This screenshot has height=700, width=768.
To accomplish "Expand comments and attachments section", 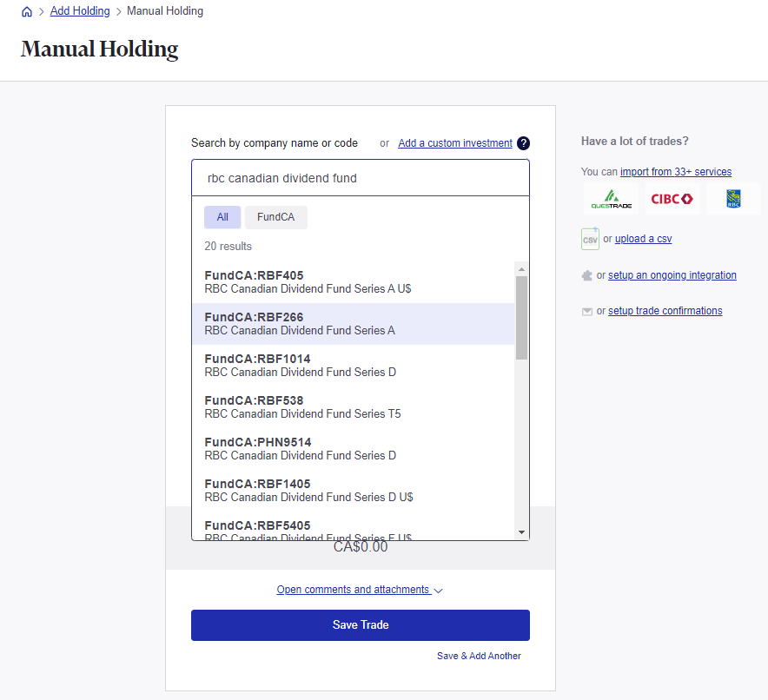I will 352,589.
